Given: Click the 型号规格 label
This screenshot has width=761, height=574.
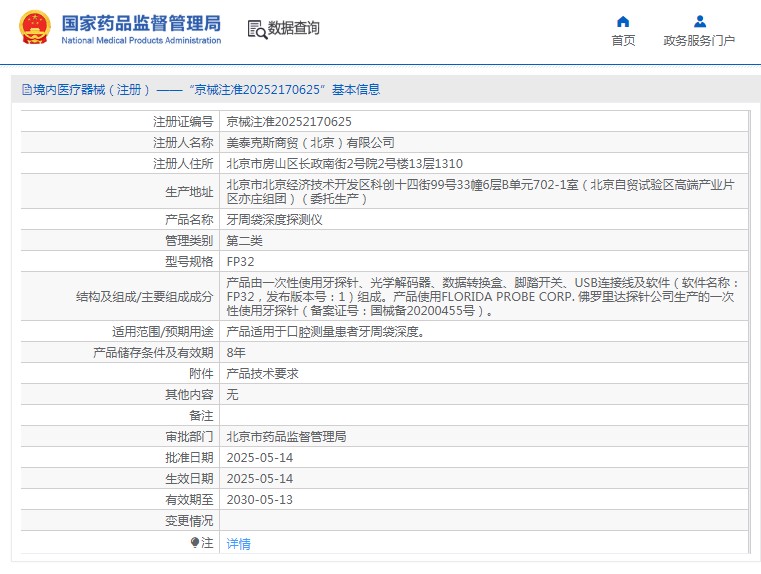Looking at the screenshot, I should (189, 262).
